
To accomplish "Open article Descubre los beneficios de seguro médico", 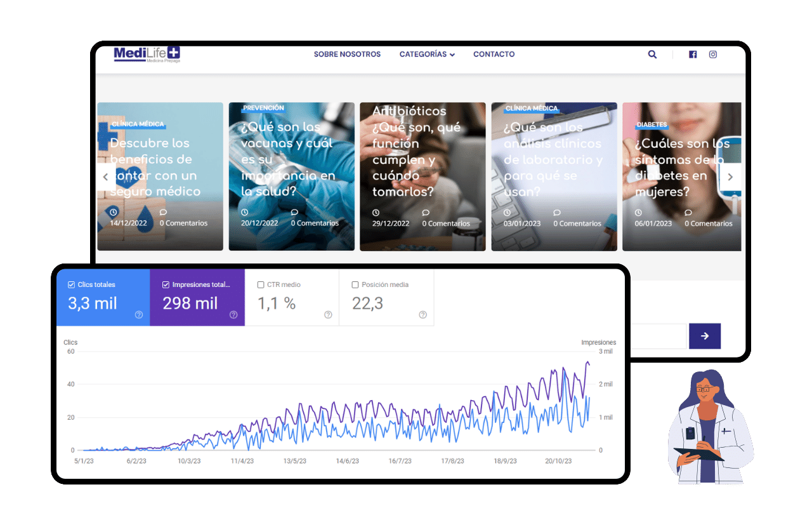I will (x=155, y=167).
